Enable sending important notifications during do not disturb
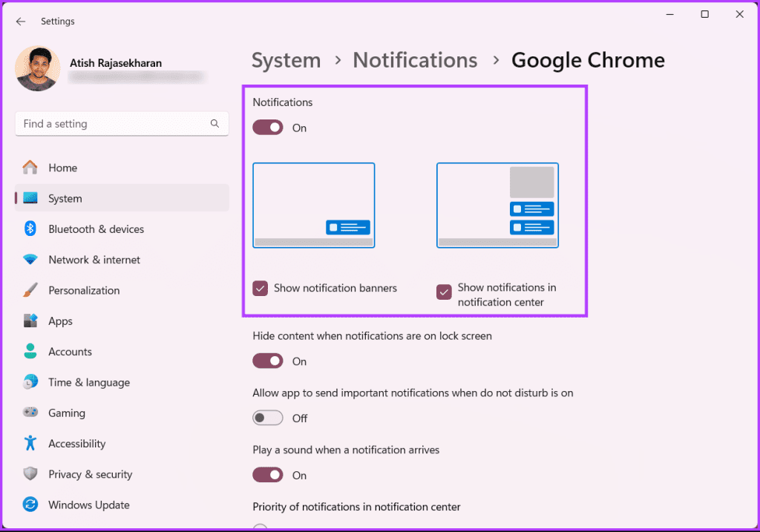Image resolution: width=760 pixels, height=532 pixels. 267,418
